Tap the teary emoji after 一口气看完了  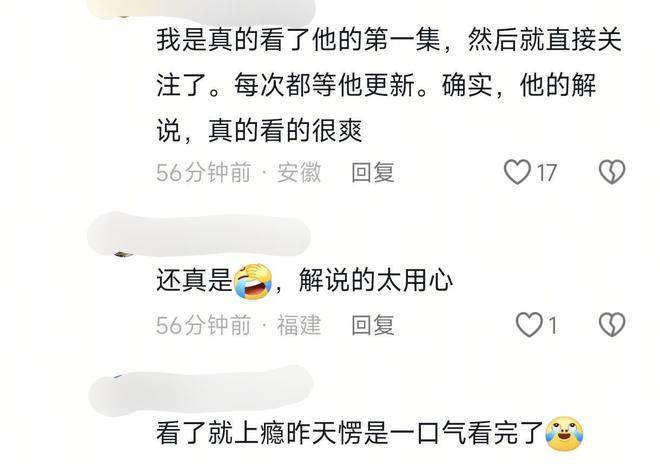click(564, 433)
